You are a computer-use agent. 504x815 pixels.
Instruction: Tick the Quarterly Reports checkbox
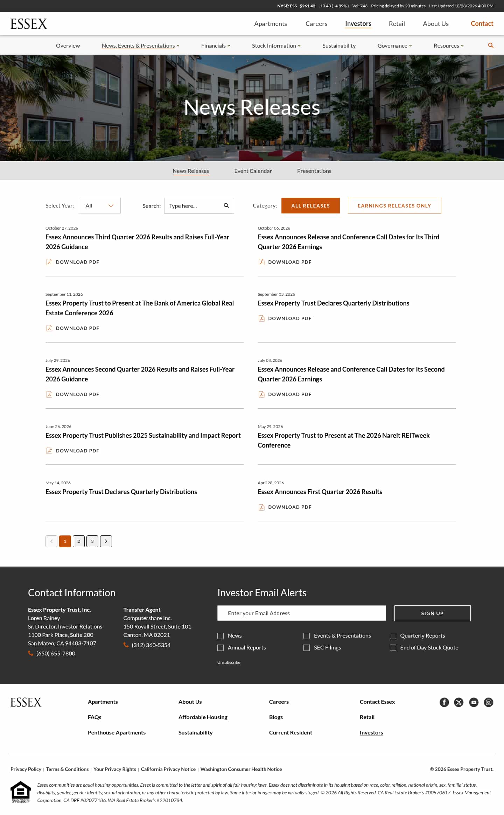393,636
